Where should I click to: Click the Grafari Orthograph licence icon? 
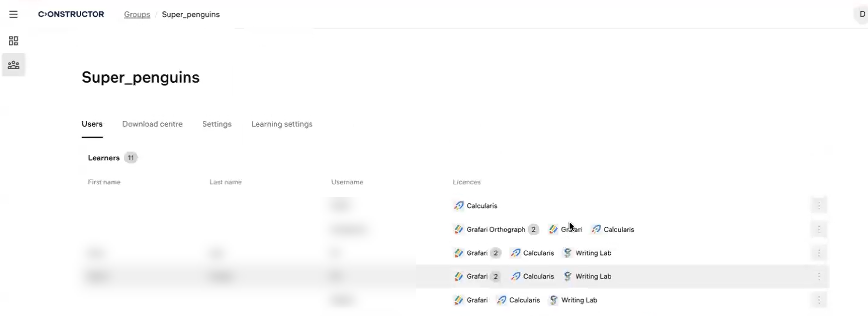point(459,230)
